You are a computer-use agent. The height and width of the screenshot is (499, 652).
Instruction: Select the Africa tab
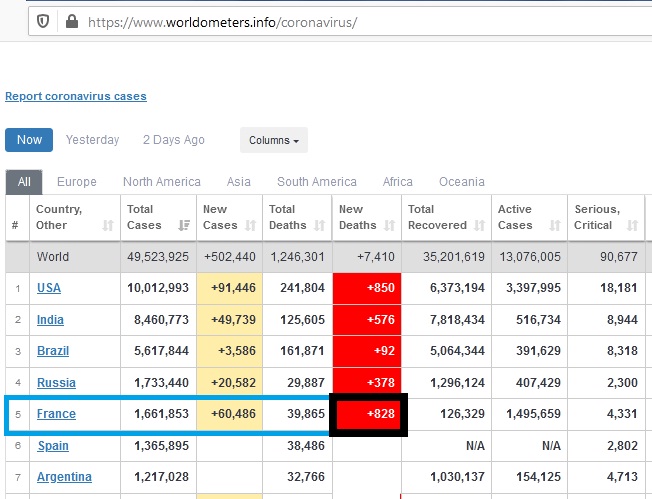[x=398, y=182]
